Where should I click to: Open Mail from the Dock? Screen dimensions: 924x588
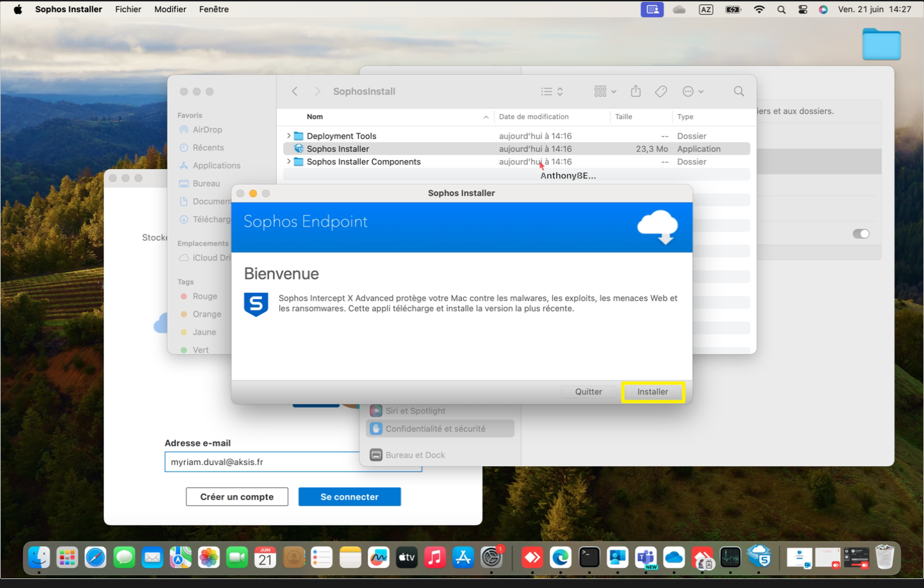tap(153, 557)
